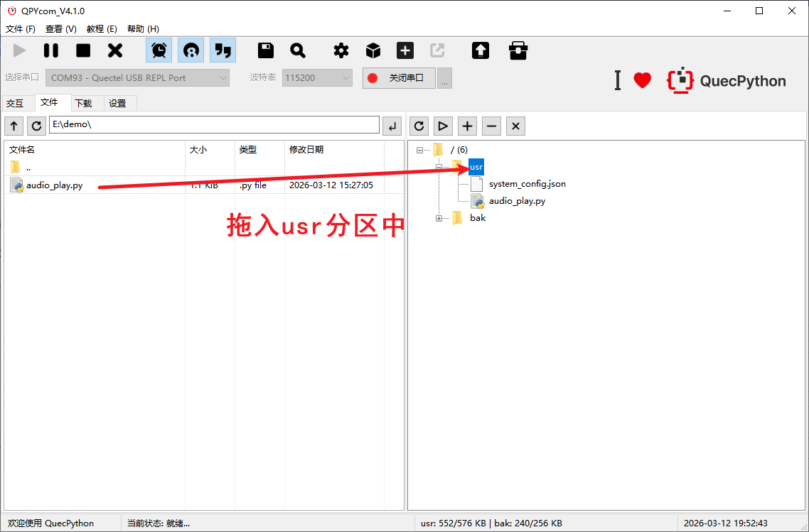Toggle the highlighted round face icon button
Image resolution: width=809 pixels, height=532 pixels.
coord(191,50)
